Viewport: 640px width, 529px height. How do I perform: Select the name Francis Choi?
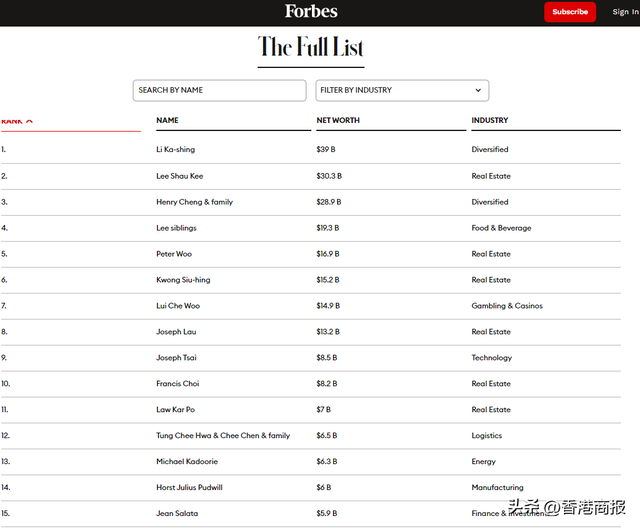tap(178, 384)
